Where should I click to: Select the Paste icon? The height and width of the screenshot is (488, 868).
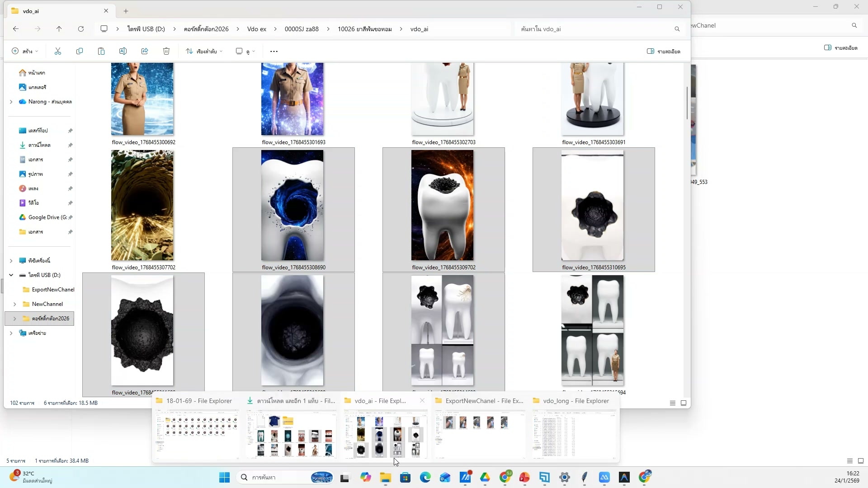pos(101,51)
